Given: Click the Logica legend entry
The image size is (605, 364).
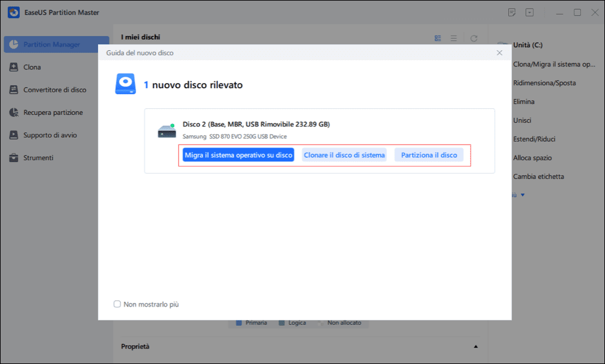Looking at the screenshot, I should pos(292,323).
